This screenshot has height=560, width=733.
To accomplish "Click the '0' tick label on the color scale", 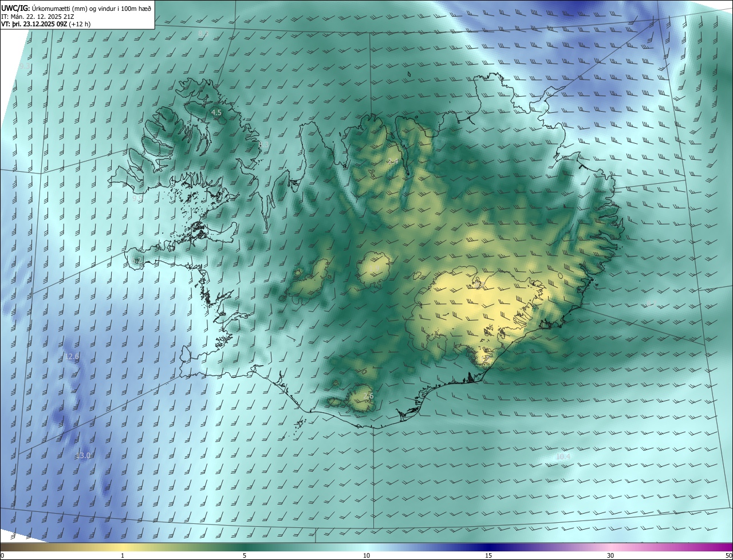I will tap(2, 555).
